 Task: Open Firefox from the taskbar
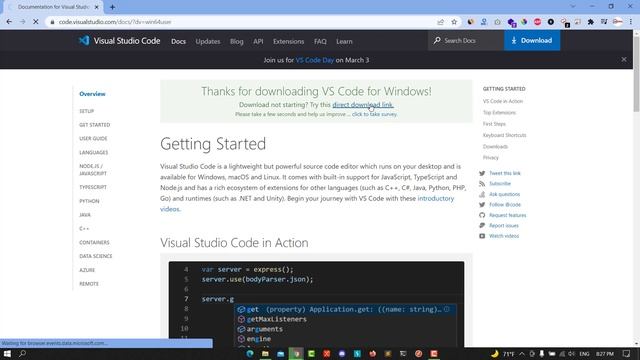(373, 353)
